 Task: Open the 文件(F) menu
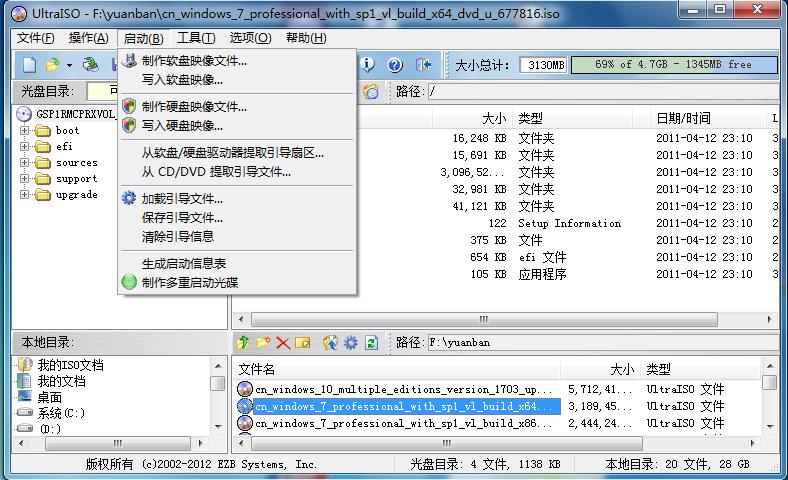point(36,38)
